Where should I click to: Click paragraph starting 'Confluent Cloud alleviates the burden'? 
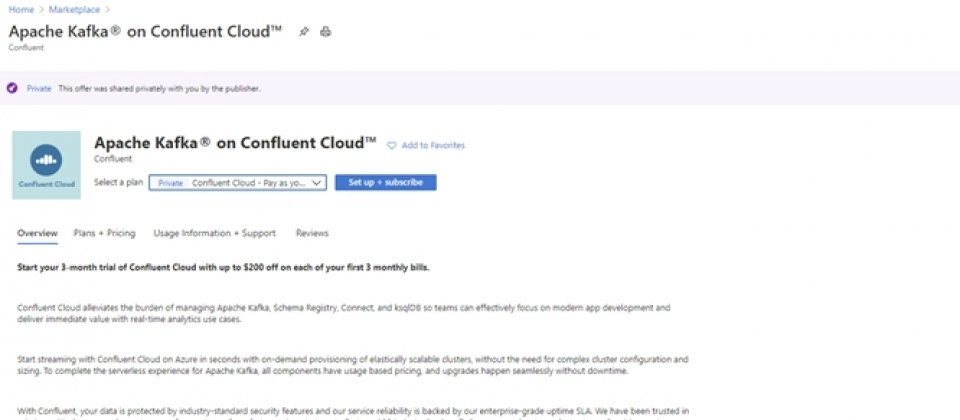coord(343,313)
